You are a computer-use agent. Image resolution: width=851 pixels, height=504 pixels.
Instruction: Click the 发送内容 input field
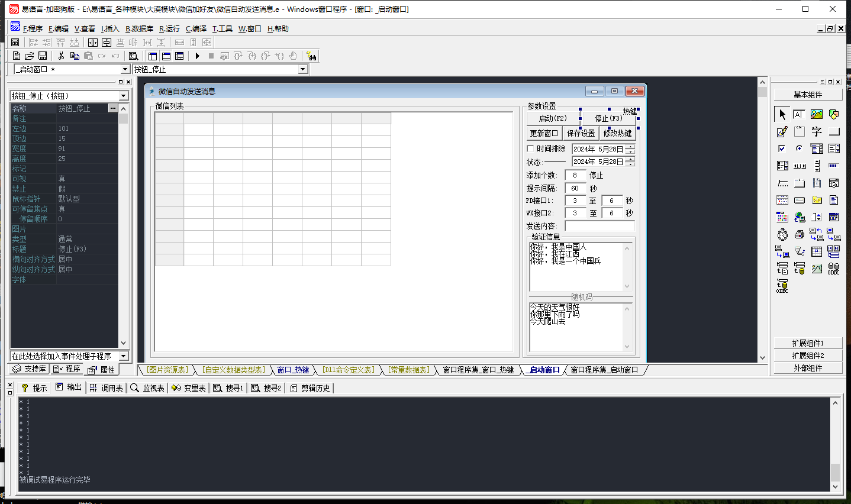coord(599,226)
